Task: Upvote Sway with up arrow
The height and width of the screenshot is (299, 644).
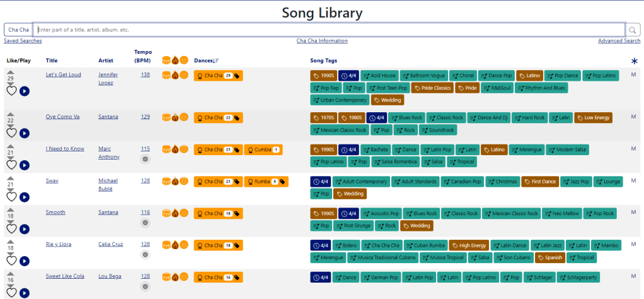Action: [11, 179]
